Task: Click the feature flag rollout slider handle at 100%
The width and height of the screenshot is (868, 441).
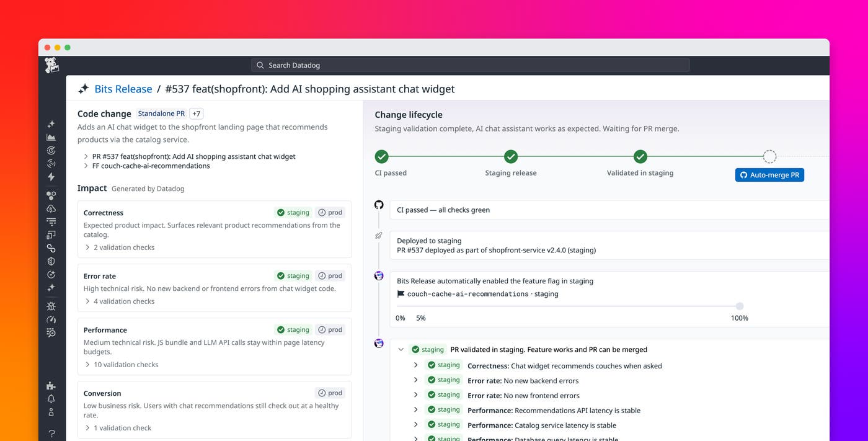Action: (739, 306)
